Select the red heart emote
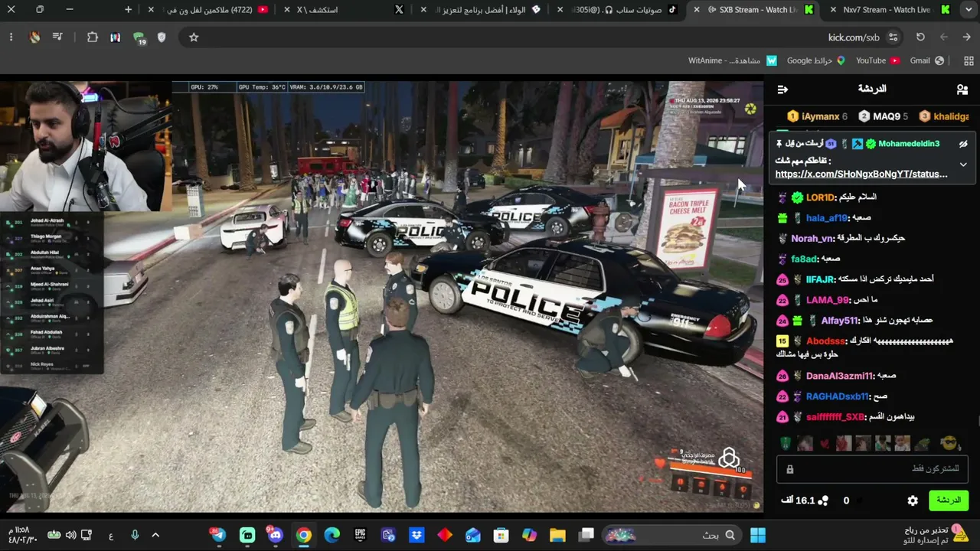This screenshot has width=980, height=551. [x=824, y=443]
